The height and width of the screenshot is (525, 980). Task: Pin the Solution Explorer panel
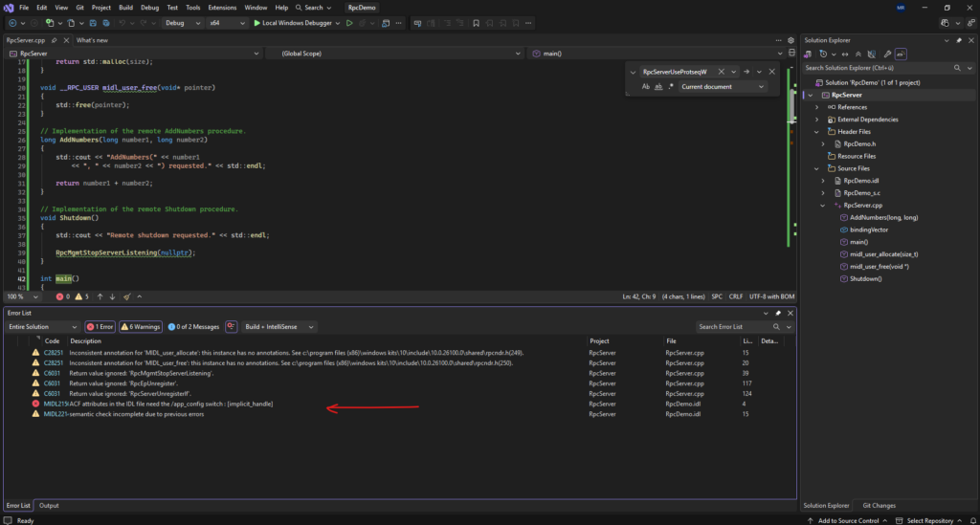point(959,40)
